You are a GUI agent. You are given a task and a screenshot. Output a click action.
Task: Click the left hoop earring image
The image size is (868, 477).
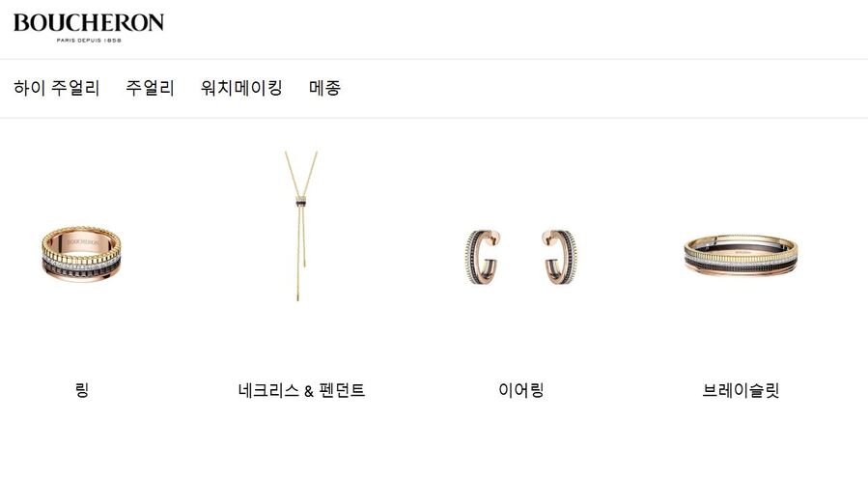pyautogui.click(x=483, y=257)
